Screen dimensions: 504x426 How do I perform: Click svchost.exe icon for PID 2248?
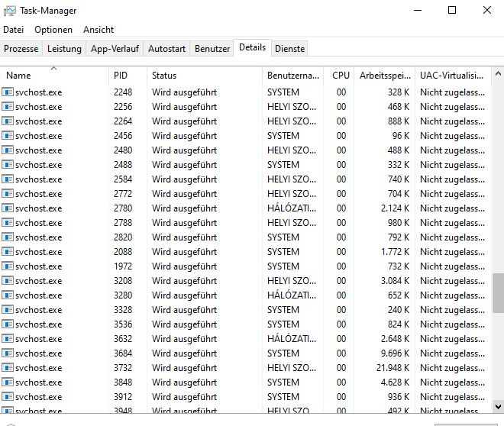8,92
